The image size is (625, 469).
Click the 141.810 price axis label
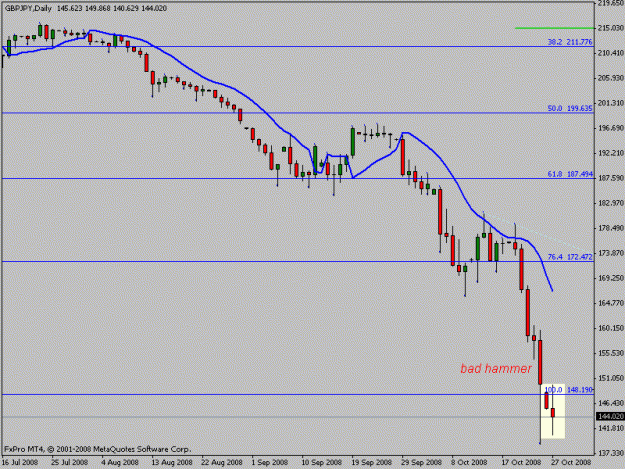tap(611, 428)
